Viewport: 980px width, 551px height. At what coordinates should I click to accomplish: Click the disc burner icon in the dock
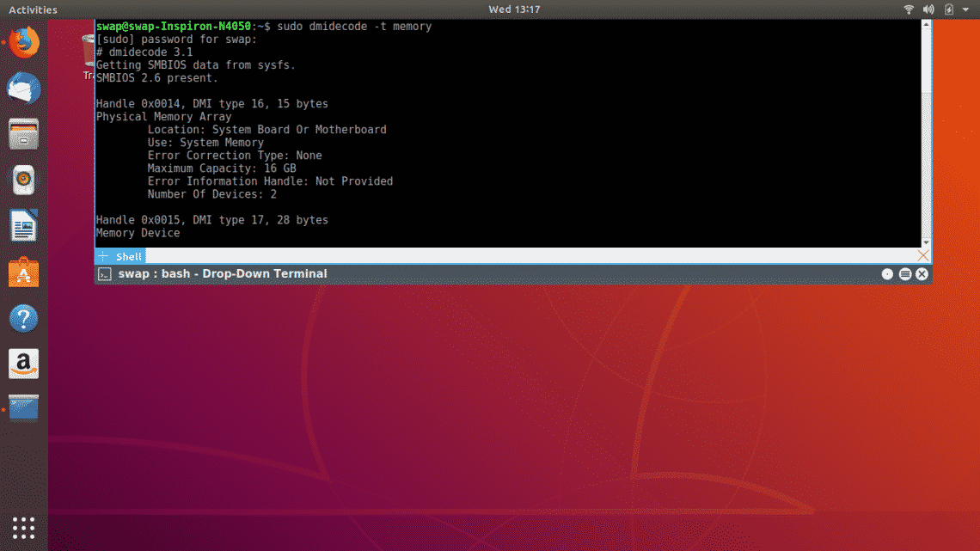[23, 180]
